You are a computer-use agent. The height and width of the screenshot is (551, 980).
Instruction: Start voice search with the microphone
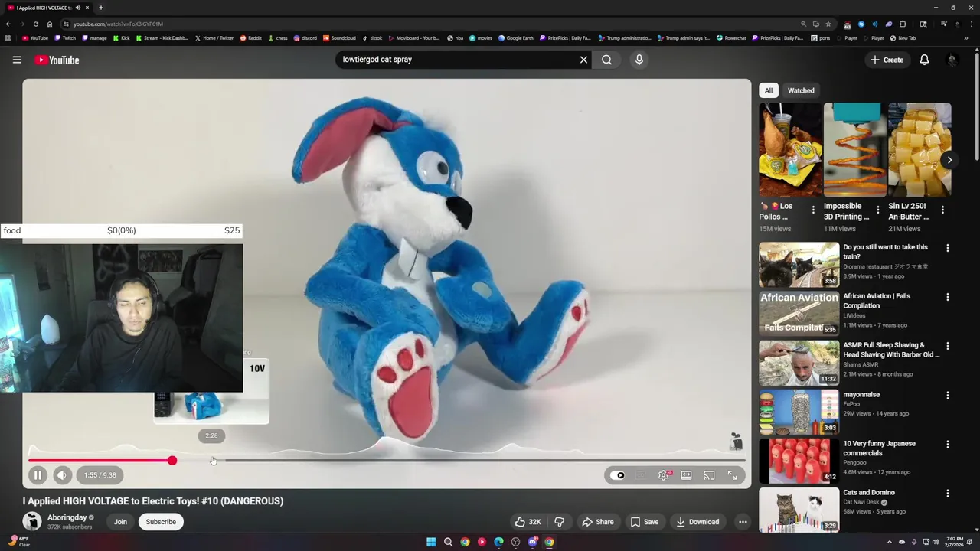tap(639, 60)
